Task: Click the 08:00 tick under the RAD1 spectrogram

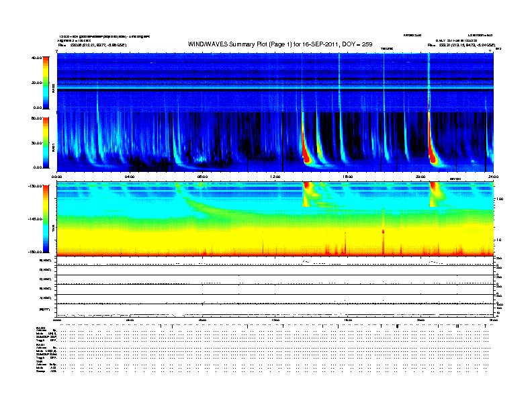Action: pos(202,177)
